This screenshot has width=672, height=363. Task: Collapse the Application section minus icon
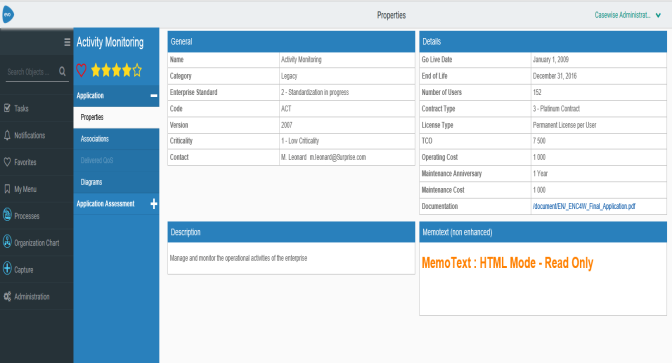[154, 96]
